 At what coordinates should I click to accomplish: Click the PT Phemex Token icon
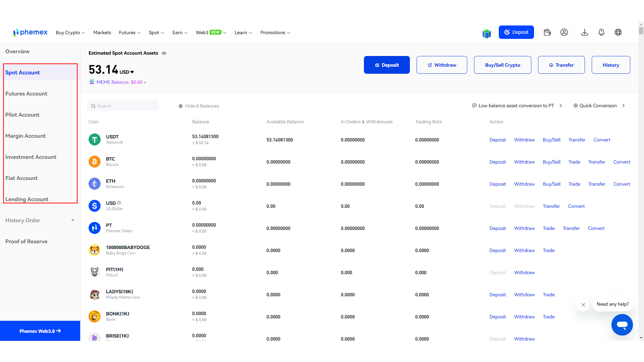[95, 228]
